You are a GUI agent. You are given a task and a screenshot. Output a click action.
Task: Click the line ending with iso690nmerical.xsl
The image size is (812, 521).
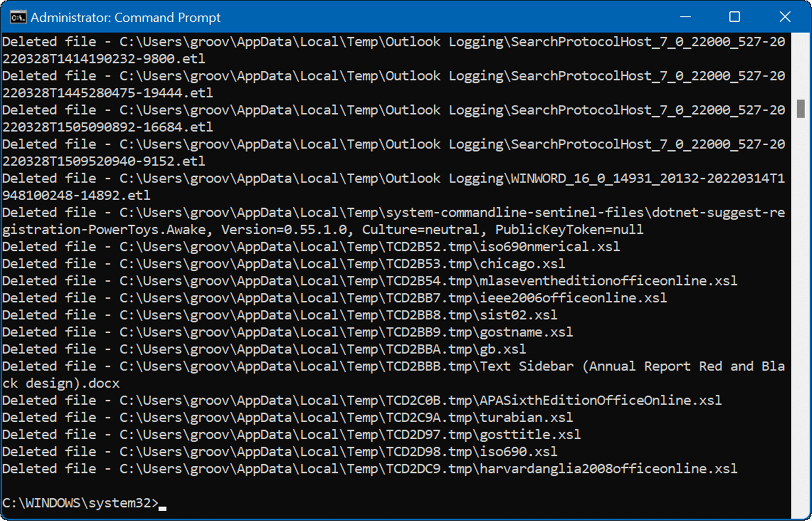tap(311, 247)
